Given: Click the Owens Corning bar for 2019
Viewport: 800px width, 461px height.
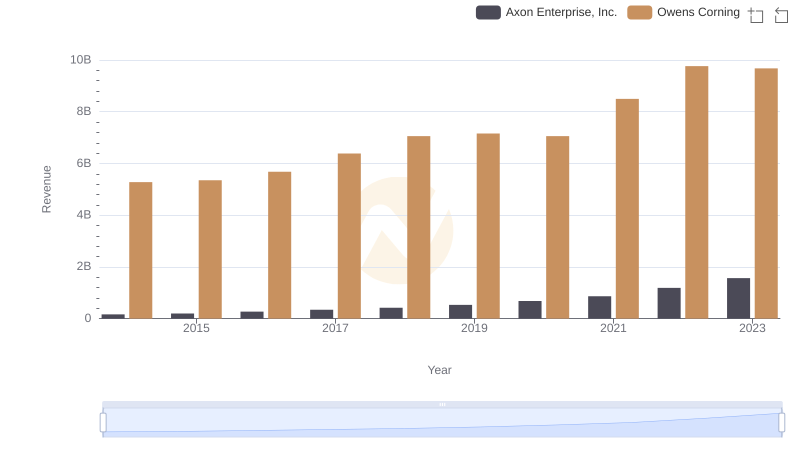Looking at the screenshot, I should (x=488, y=226).
